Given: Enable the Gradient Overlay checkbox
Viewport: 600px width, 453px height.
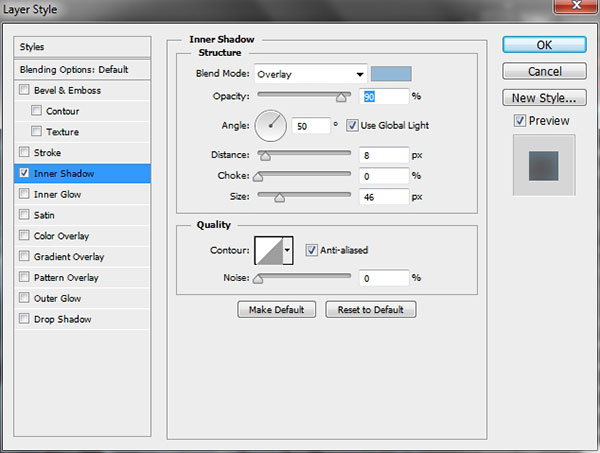Looking at the screenshot, I should [x=24, y=256].
